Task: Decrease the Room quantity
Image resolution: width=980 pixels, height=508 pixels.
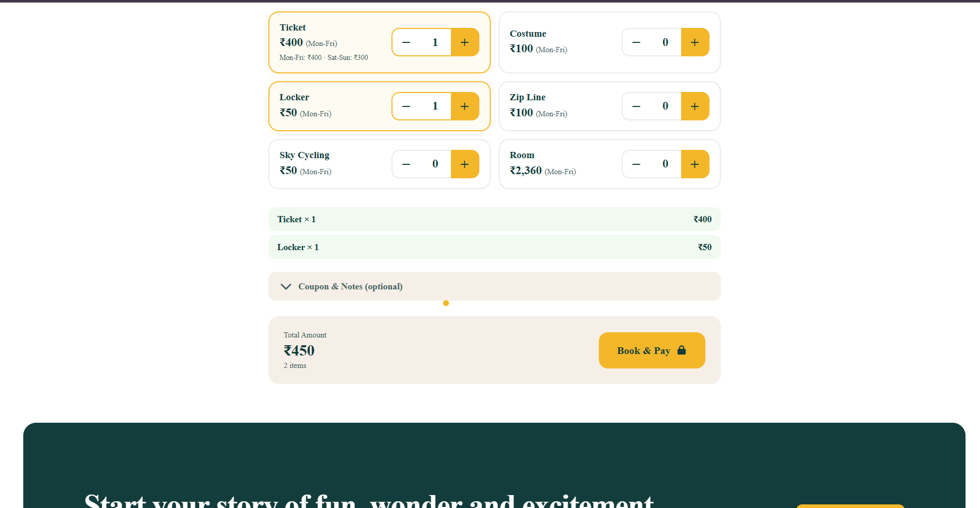Action: pyautogui.click(x=636, y=164)
